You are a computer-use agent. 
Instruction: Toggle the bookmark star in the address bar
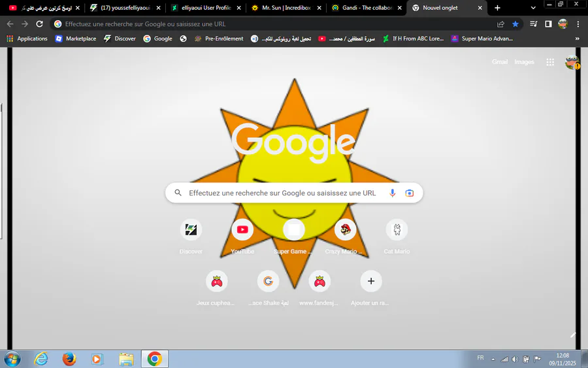[x=515, y=24]
